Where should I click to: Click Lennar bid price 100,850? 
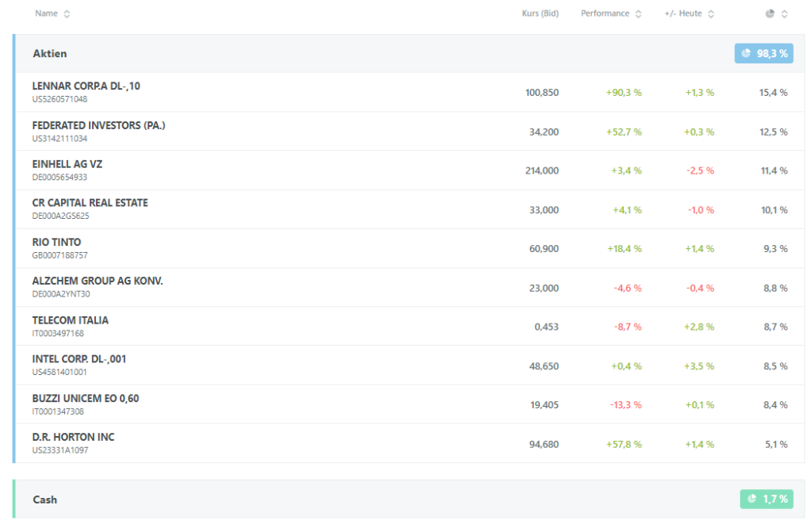[542, 93]
